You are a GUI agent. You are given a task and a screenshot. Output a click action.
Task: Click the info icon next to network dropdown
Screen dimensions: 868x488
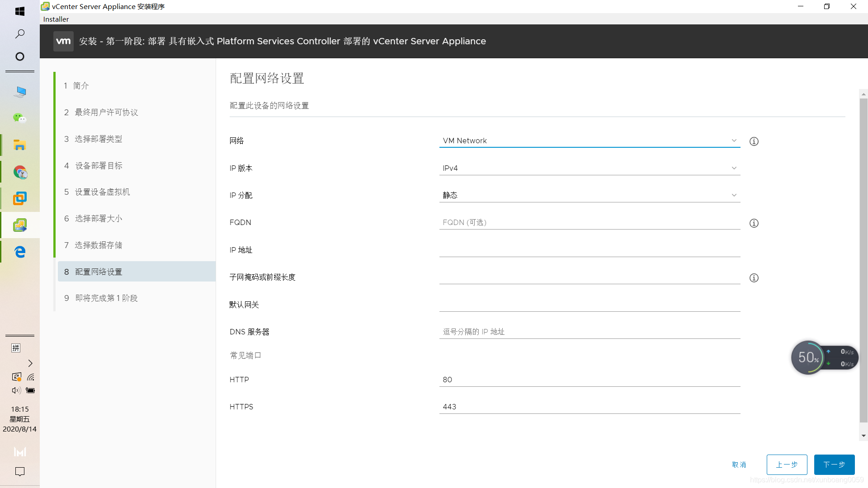[754, 141]
